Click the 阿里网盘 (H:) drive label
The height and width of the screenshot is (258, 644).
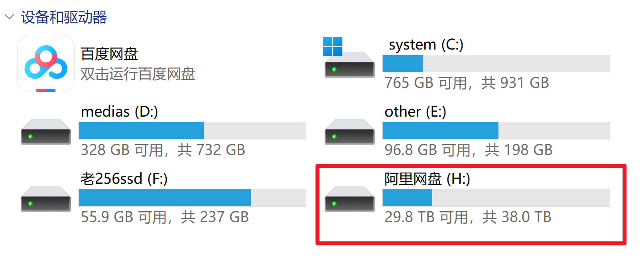click(x=427, y=179)
